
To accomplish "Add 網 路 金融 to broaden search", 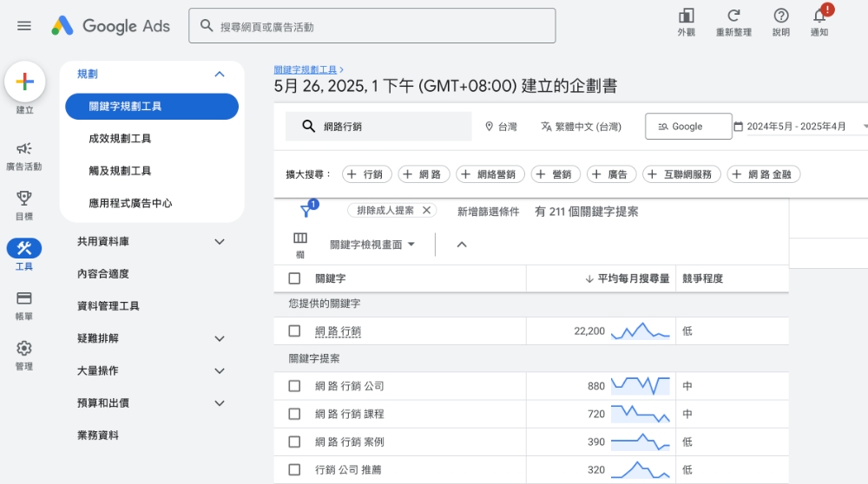I will [x=763, y=174].
